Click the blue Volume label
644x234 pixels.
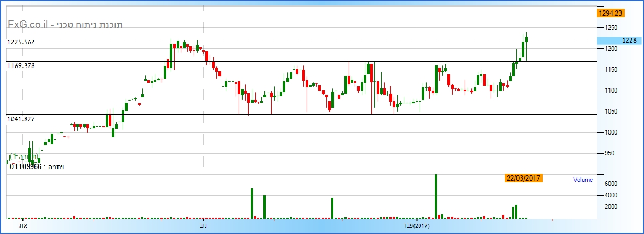click(x=583, y=180)
